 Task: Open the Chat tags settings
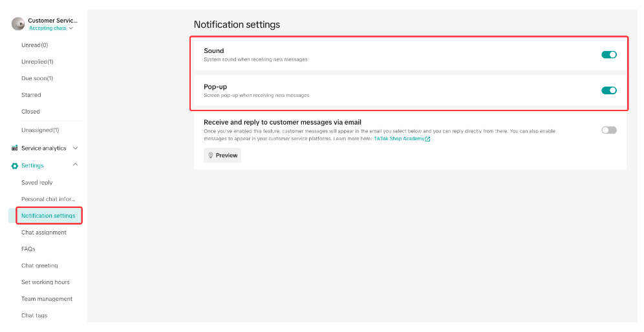[34, 316]
